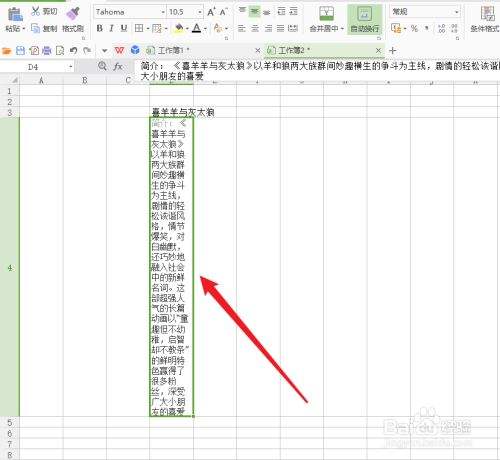Apply the font color A button
The height and width of the screenshot is (460, 500).
(x=197, y=28)
